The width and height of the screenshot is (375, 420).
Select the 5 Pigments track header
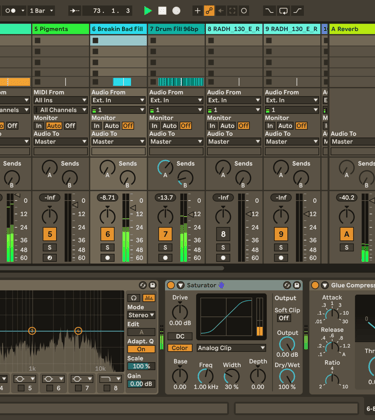[x=61, y=29]
